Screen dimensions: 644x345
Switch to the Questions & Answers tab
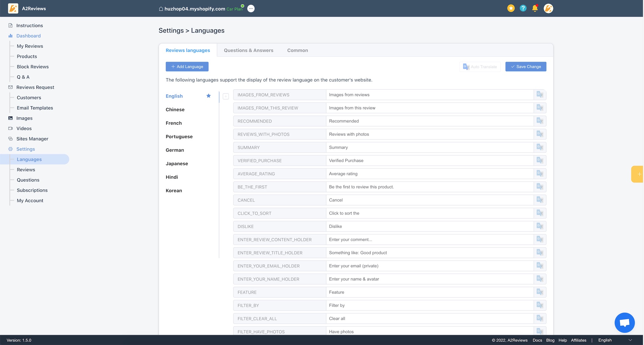(x=248, y=50)
